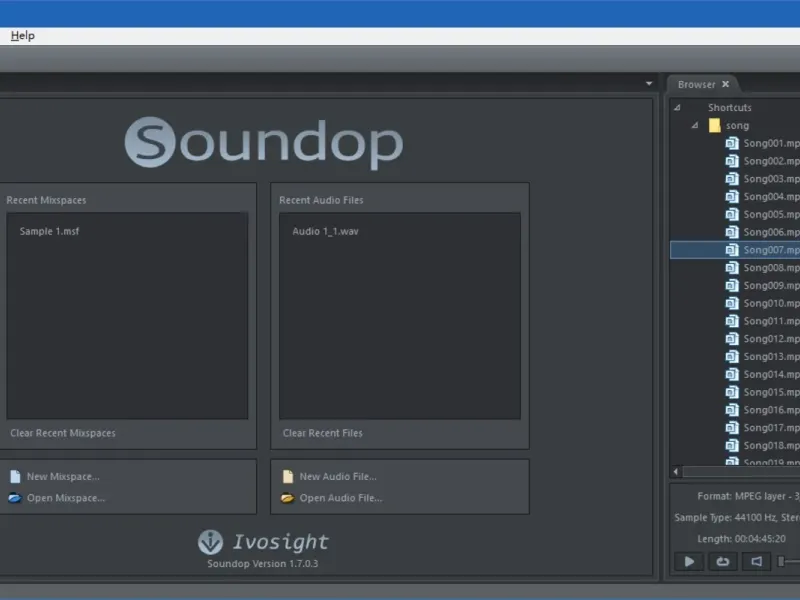
Task: Select Song015.mp3 in the browser tree
Action: click(771, 392)
